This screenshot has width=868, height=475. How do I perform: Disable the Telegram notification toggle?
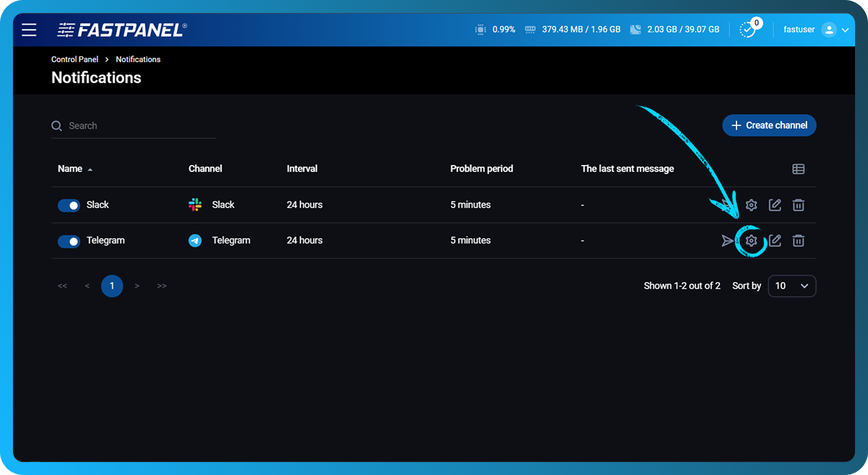(x=69, y=241)
